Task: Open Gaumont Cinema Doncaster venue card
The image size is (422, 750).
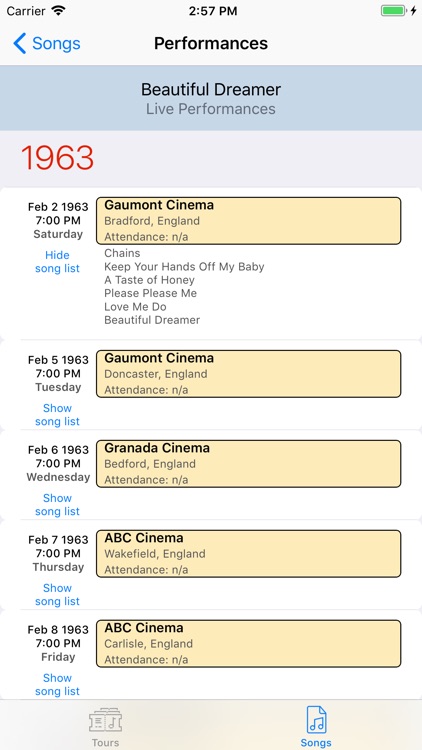Action: 248,374
